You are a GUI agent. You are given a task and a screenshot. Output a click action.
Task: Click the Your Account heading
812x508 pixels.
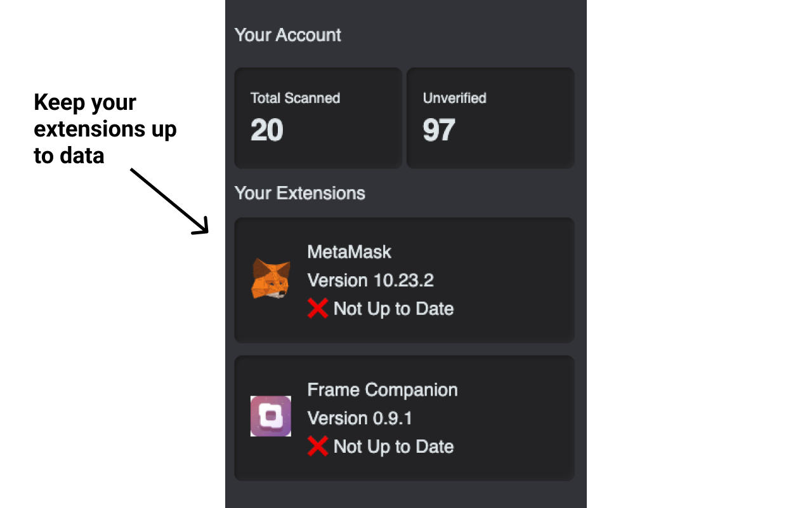(x=288, y=35)
